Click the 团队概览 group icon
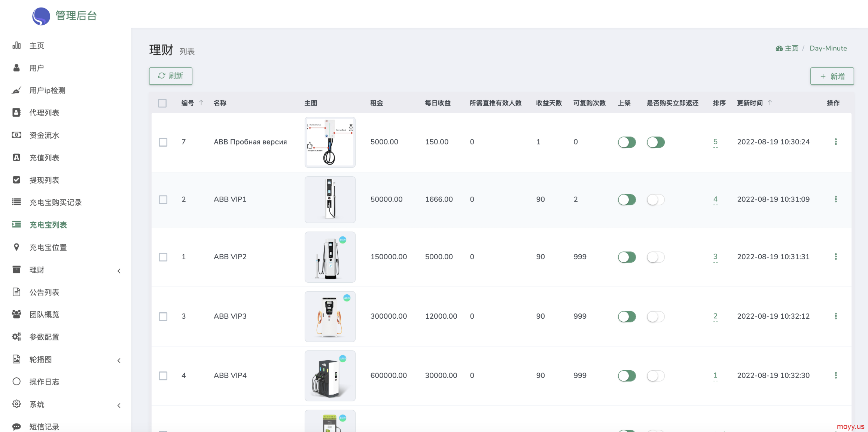 click(16, 314)
